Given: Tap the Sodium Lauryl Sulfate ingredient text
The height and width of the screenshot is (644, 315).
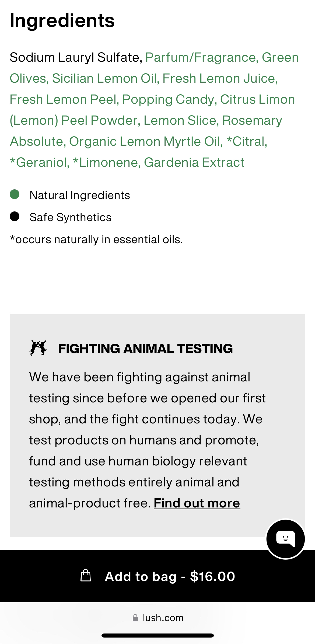Looking at the screenshot, I should point(76,57).
